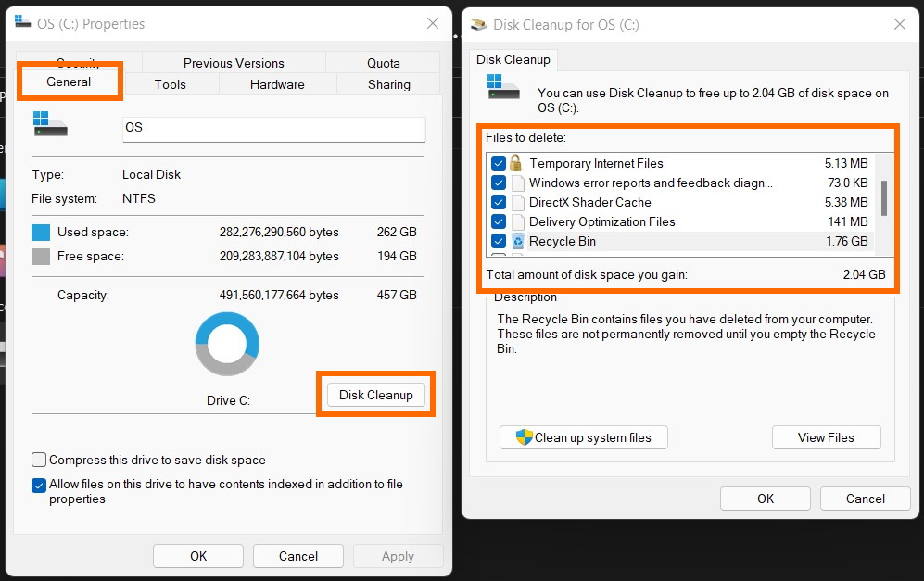Uncheck the Delivery Optimization Files checkbox
This screenshot has height=581, width=924.
point(498,222)
